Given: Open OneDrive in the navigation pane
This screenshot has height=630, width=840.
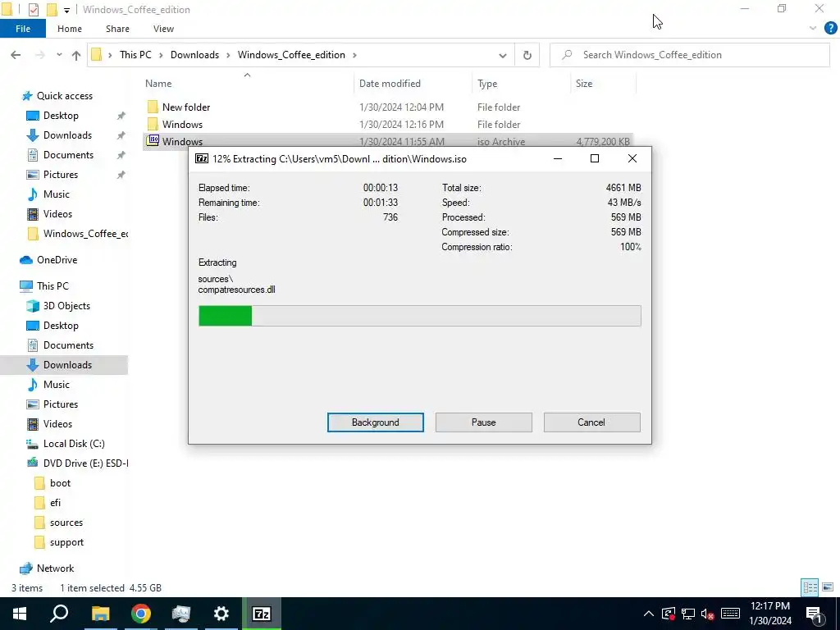Looking at the screenshot, I should pos(57,260).
